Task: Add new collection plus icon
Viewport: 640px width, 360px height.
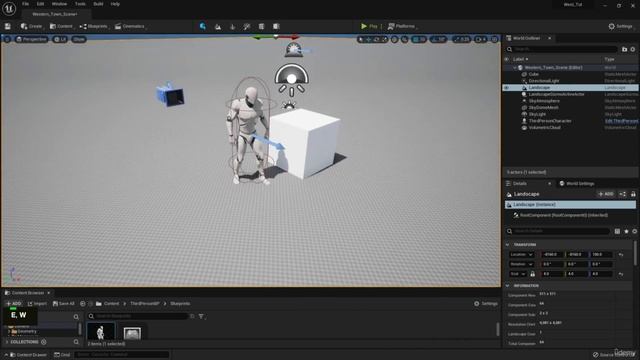Action: [44, 342]
